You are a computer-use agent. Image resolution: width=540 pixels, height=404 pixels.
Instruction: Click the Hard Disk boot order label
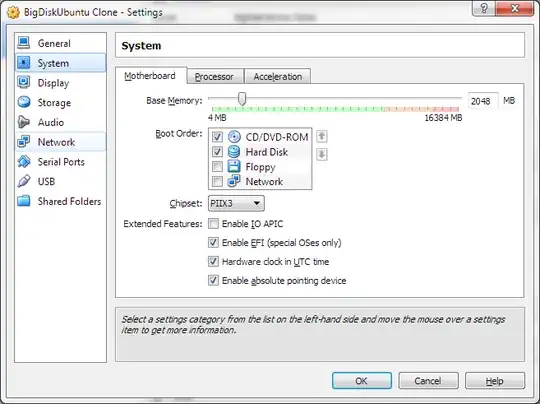coord(267,152)
